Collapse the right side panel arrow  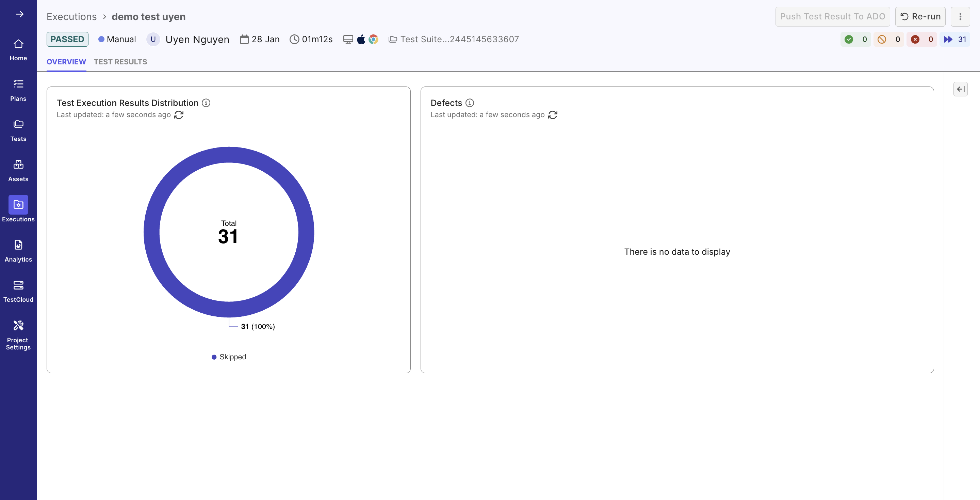961,89
